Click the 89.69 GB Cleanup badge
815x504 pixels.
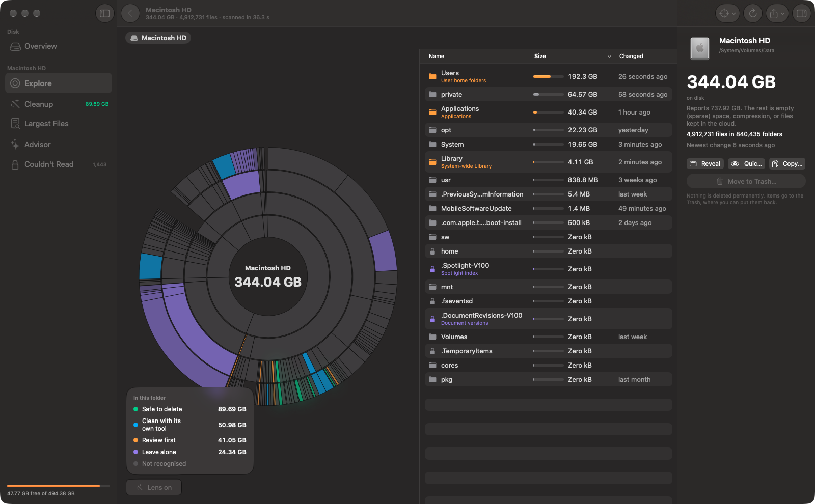click(97, 104)
